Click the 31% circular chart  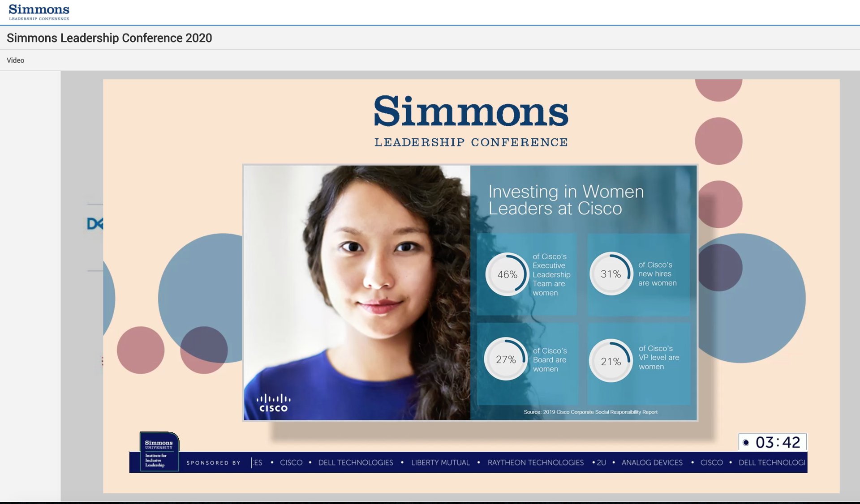tap(611, 274)
